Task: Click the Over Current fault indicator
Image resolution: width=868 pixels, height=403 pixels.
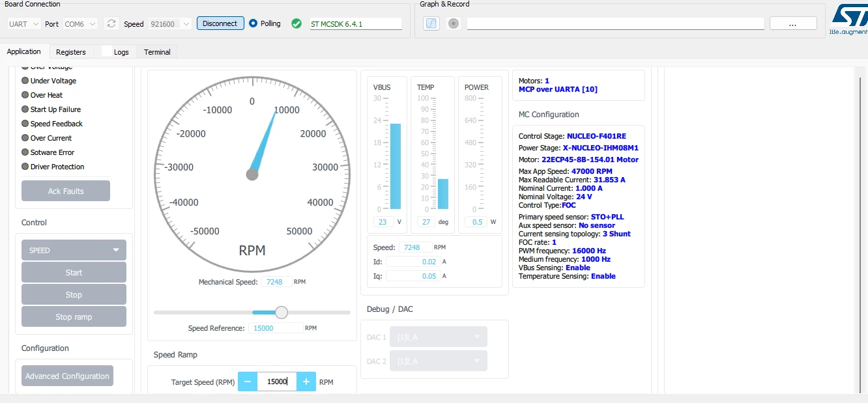Action: point(25,138)
